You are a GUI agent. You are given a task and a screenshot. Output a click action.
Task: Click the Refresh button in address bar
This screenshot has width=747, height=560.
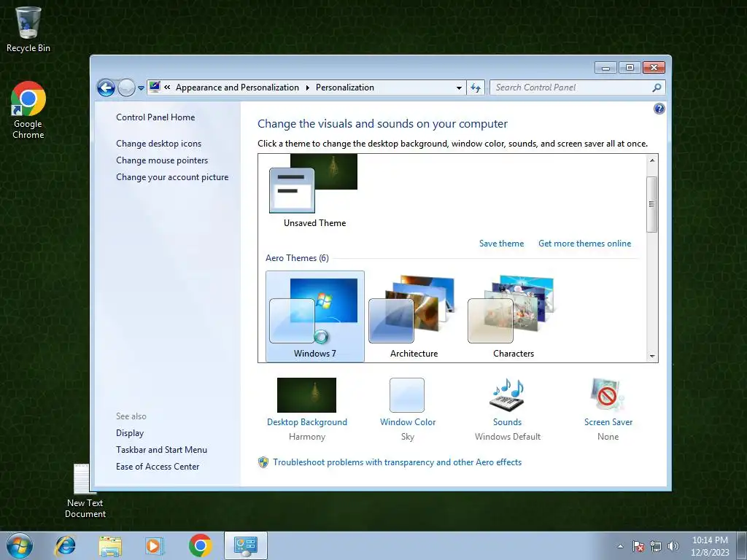[x=476, y=87]
